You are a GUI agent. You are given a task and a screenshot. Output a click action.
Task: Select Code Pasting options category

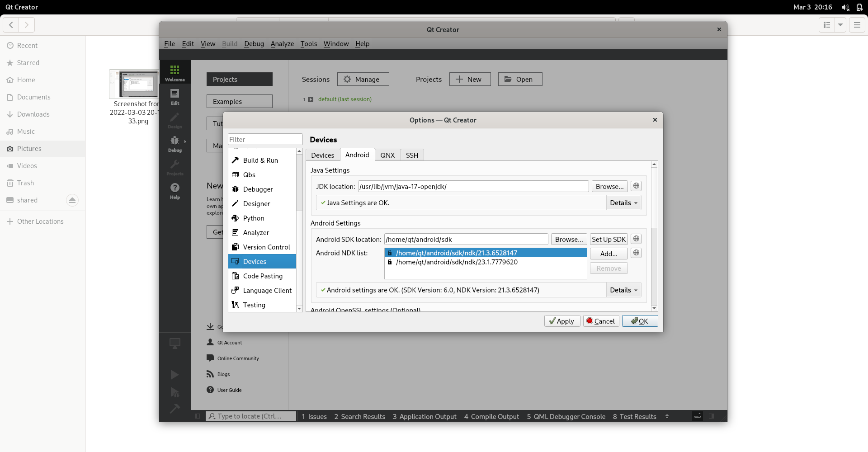pos(262,276)
